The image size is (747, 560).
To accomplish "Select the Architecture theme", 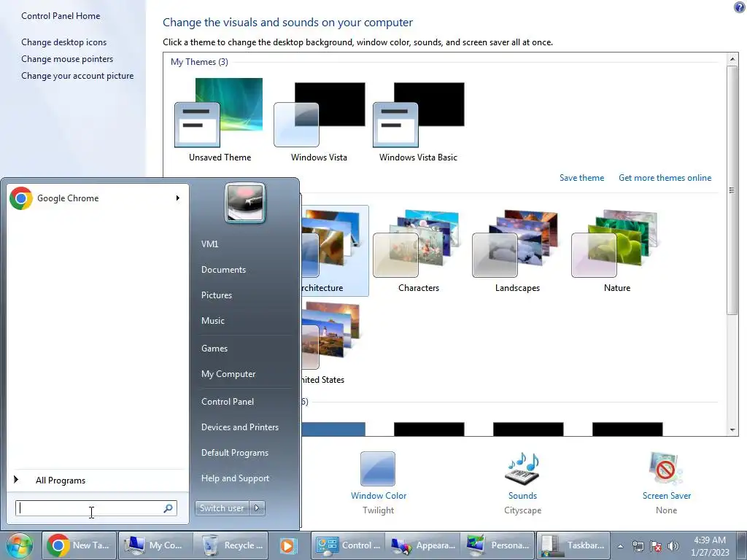I will 334,251.
